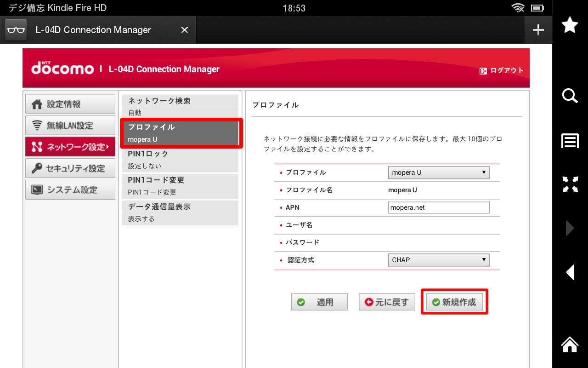Screen dimensions: 588x368
Task: Revert changes with 元に戻す button
Action: tap(387, 302)
